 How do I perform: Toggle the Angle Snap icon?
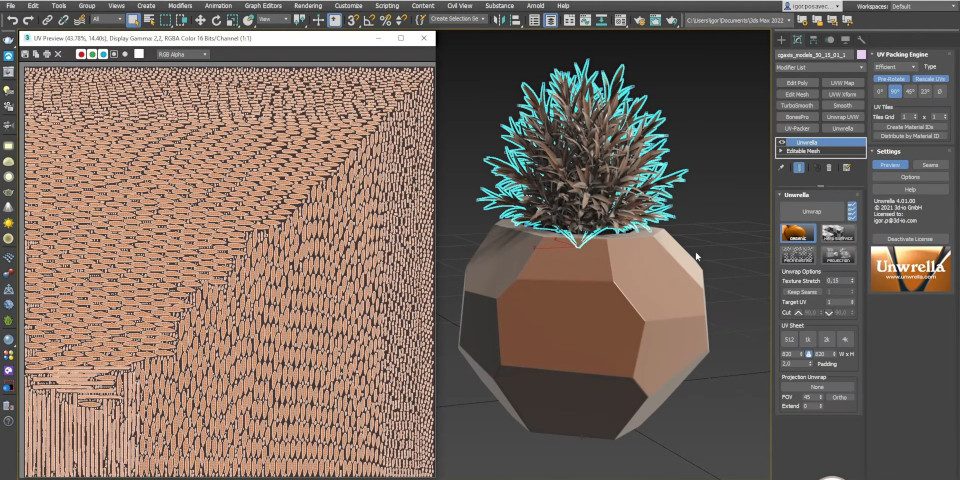coord(369,20)
